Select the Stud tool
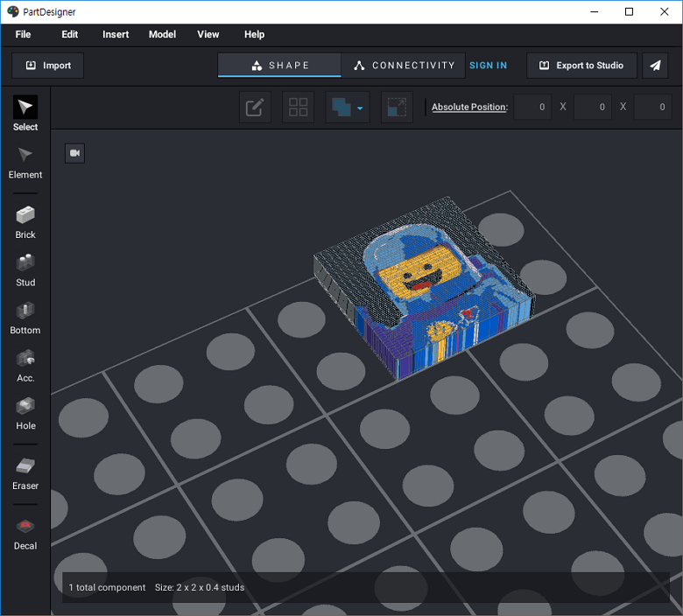Image resolution: width=683 pixels, height=616 pixels. (x=25, y=270)
